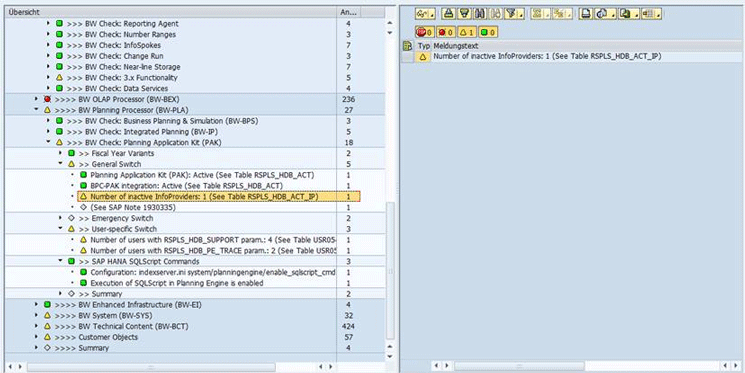Click the Sort Ascending toolbar icon

[448, 14]
